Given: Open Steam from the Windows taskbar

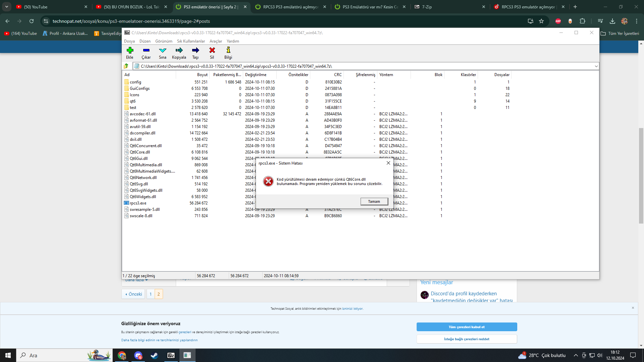Looking at the screenshot, I should (x=154, y=355).
